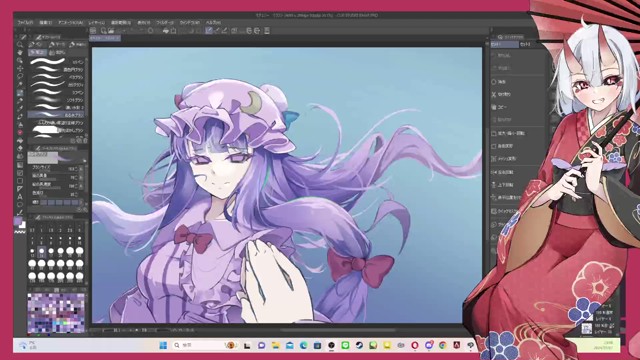Open the 表示 (View) menu
The height and width of the screenshot is (360, 640).
pos(144,22)
